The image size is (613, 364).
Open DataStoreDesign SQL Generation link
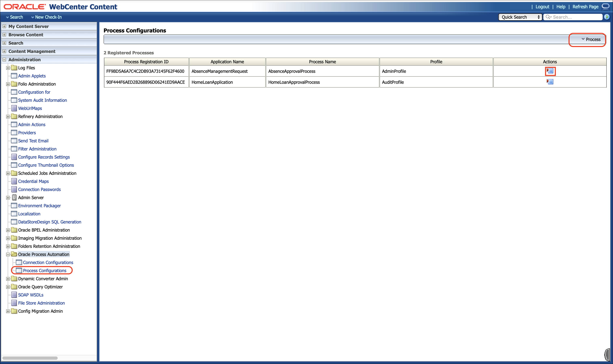click(x=50, y=222)
